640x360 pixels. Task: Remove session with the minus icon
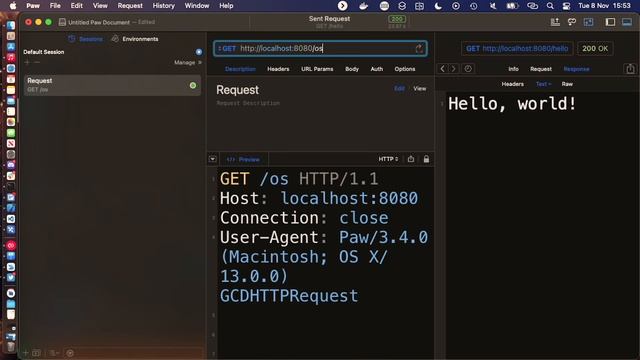pos(37,62)
